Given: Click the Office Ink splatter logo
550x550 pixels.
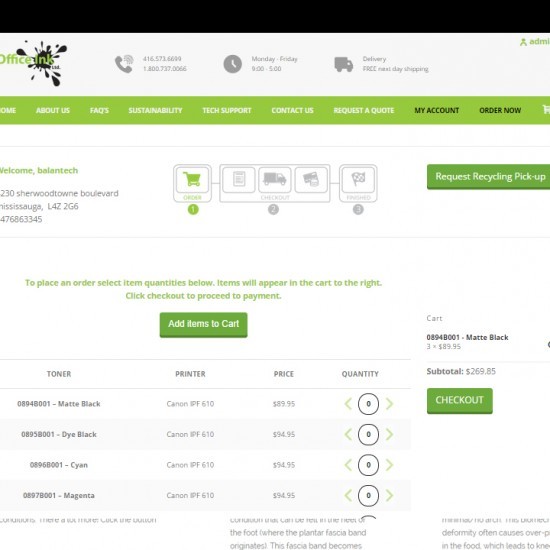Looking at the screenshot, I should tap(34, 63).
